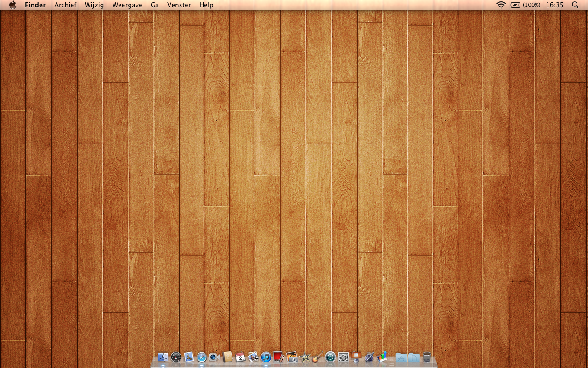
Task: Open Spotlight search magnifier icon
Action: [575, 5]
